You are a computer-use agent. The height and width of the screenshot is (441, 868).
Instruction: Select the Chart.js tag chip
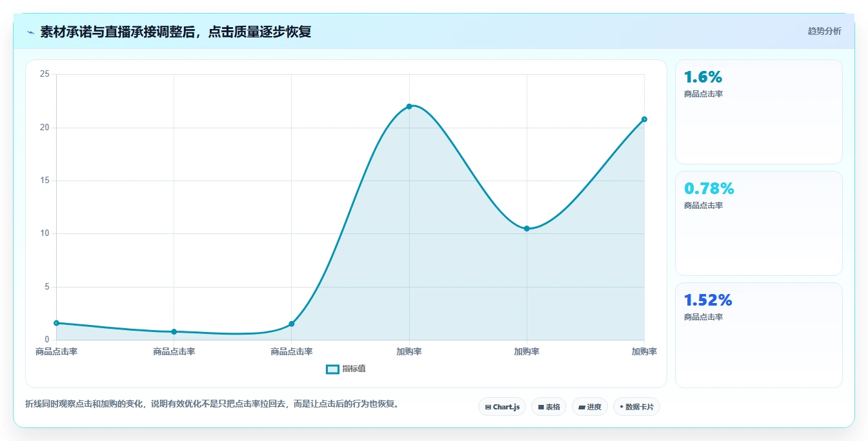tap(502, 407)
